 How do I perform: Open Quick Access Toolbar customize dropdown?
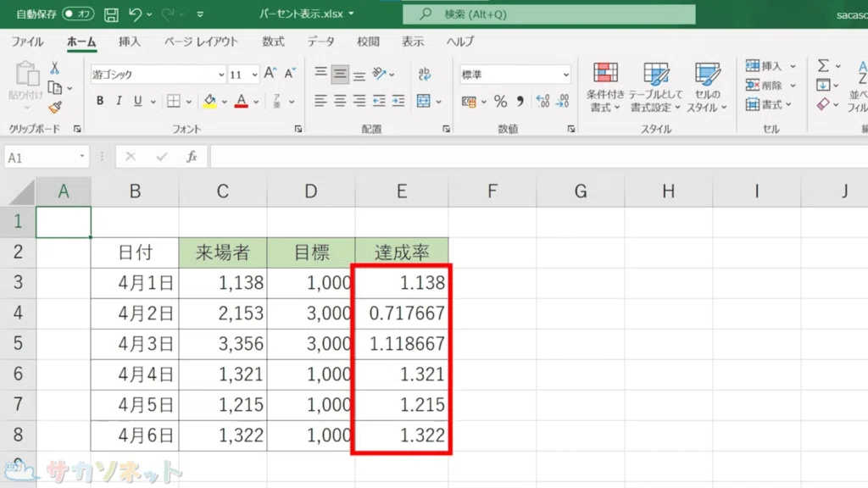[x=200, y=14]
